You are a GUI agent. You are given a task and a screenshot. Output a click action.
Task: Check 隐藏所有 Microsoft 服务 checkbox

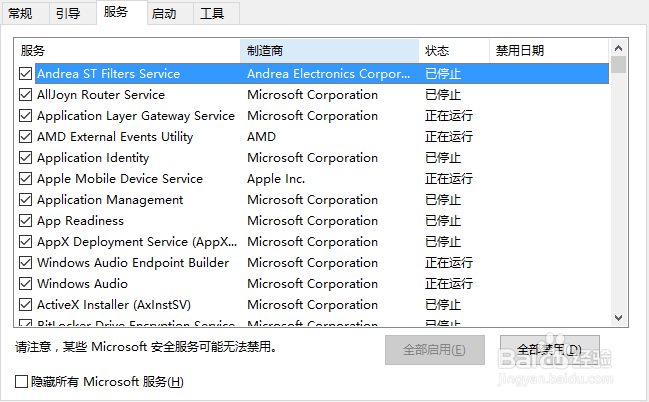point(21,381)
